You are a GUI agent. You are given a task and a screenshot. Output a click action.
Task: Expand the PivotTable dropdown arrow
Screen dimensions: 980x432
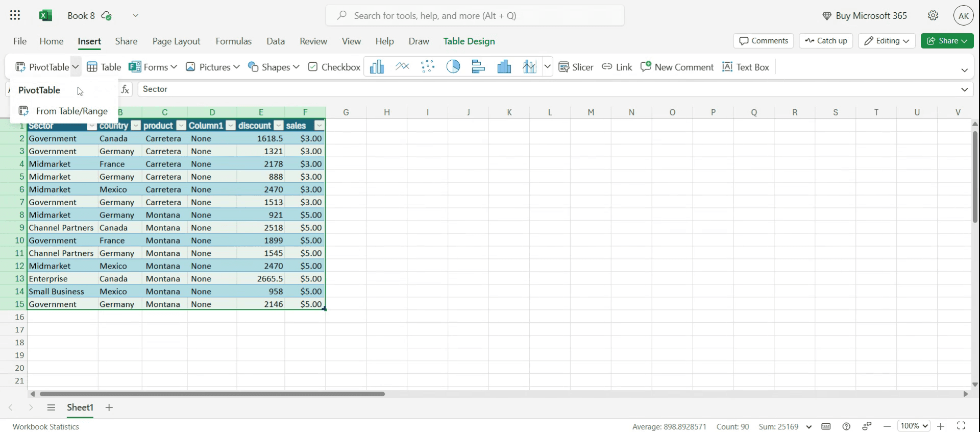click(x=76, y=67)
